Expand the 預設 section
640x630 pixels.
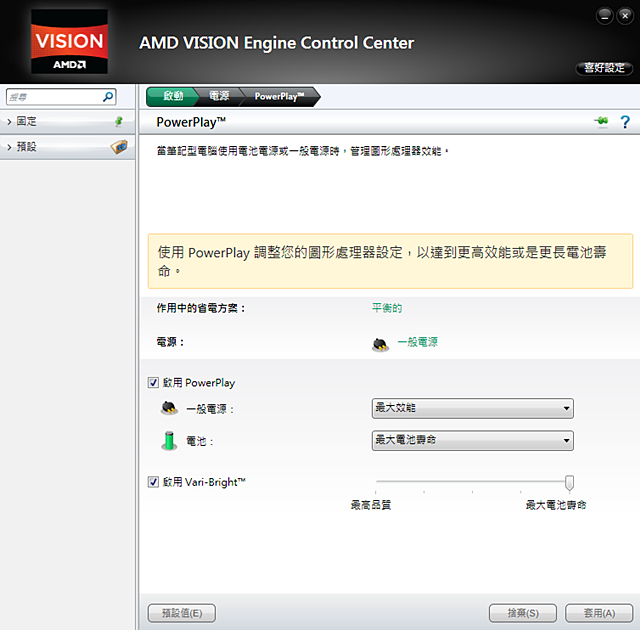tap(67, 146)
